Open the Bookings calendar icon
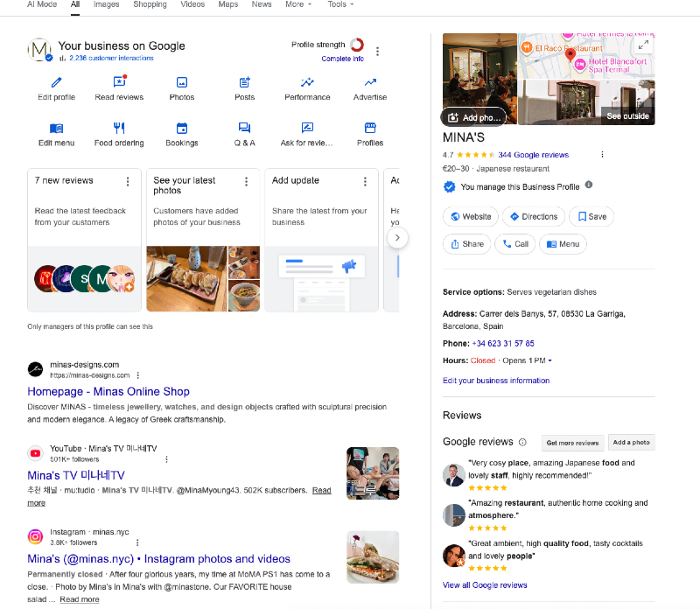The width and height of the screenshot is (700, 609). click(182, 128)
